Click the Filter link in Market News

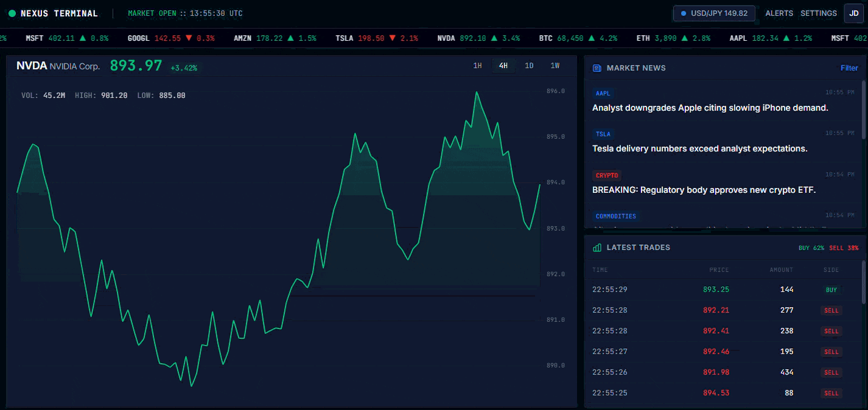849,68
